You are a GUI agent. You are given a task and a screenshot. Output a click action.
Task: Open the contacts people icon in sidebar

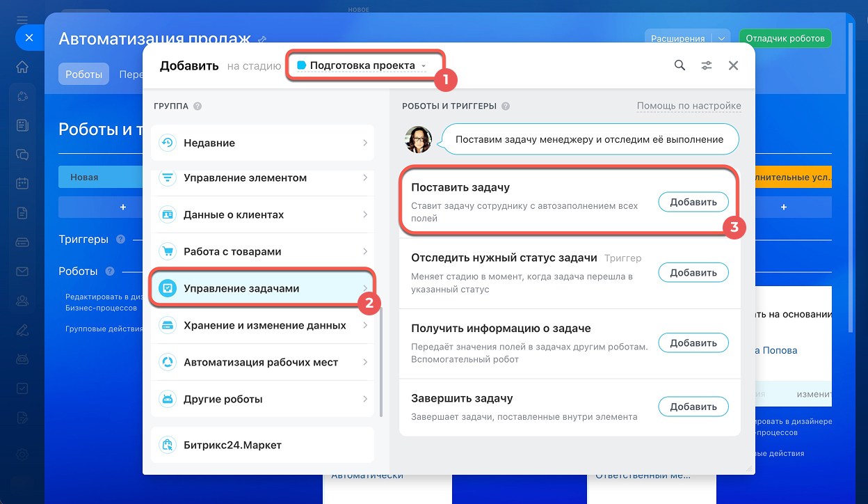[22, 301]
